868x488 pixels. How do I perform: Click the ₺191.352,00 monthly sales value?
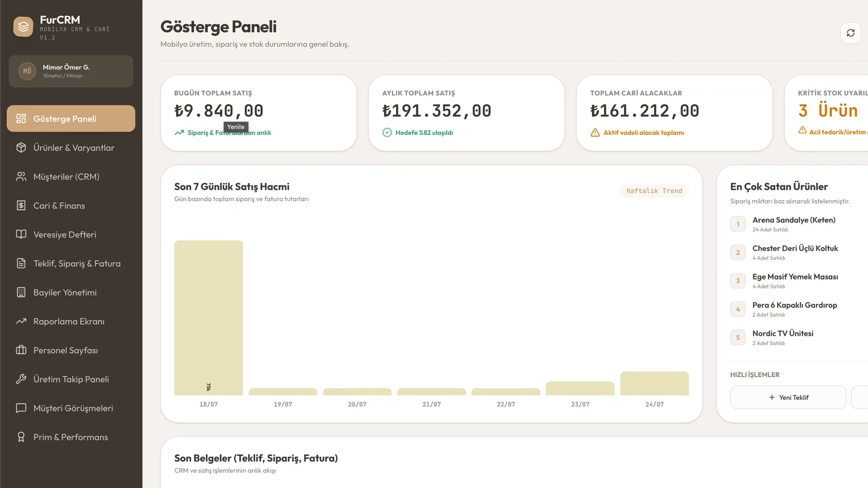tap(437, 111)
